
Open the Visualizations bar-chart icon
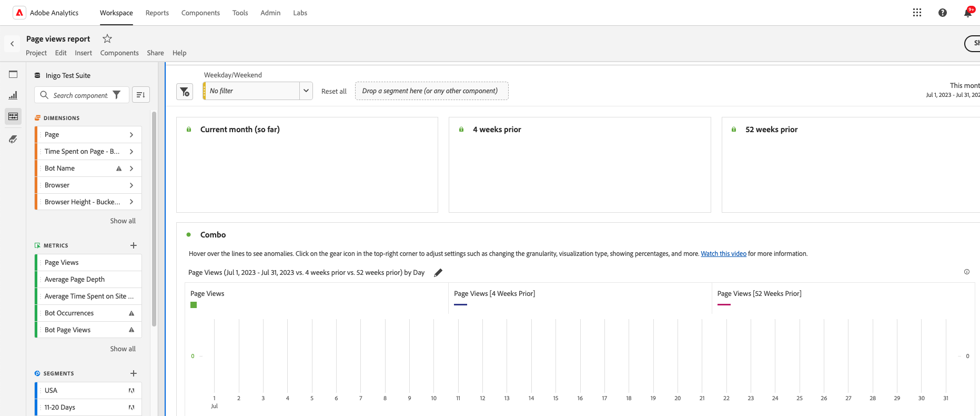[13, 95]
